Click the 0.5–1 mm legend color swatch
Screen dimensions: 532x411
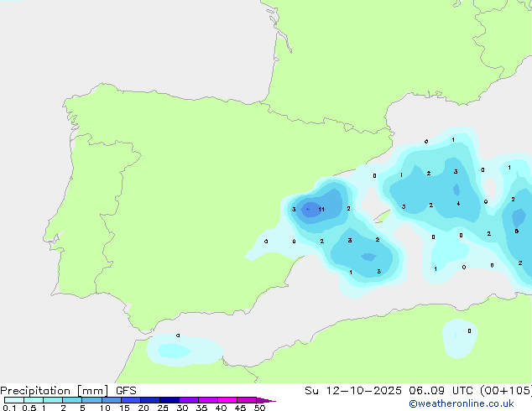tap(34, 400)
